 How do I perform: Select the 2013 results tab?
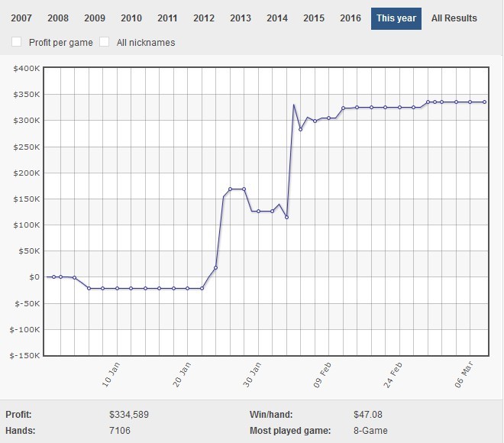(241, 18)
